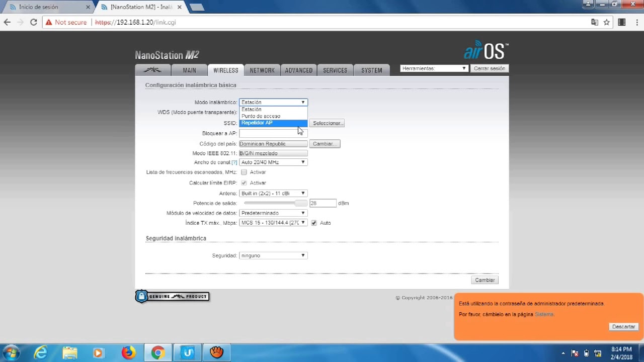The width and height of the screenshot is (644, 362).
Task: Switch to Inicio de sesión browser tab
Action: [x=48, y=7]
